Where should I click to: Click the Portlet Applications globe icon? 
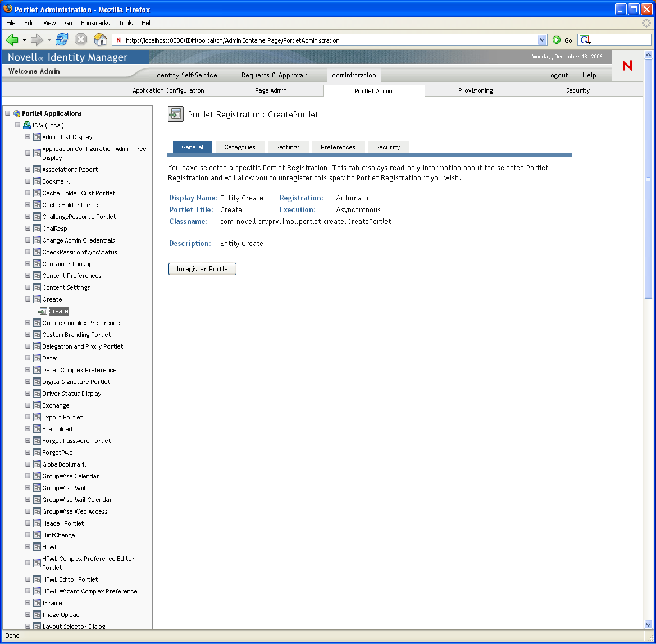coord(17,113)
